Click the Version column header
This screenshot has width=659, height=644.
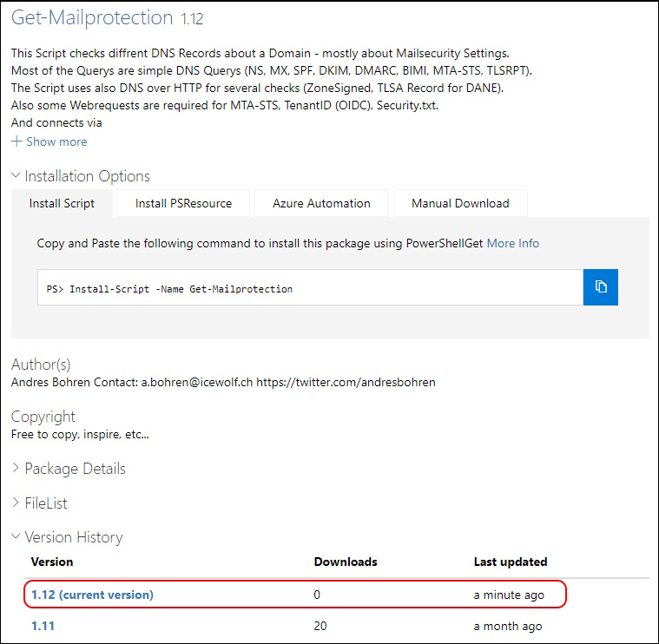[x=52, y=562]
